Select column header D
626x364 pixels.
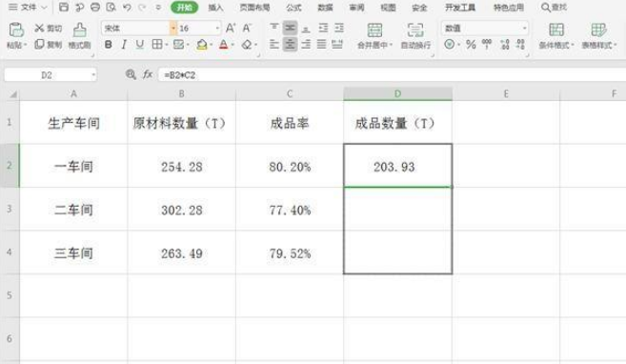click(397, 94)
